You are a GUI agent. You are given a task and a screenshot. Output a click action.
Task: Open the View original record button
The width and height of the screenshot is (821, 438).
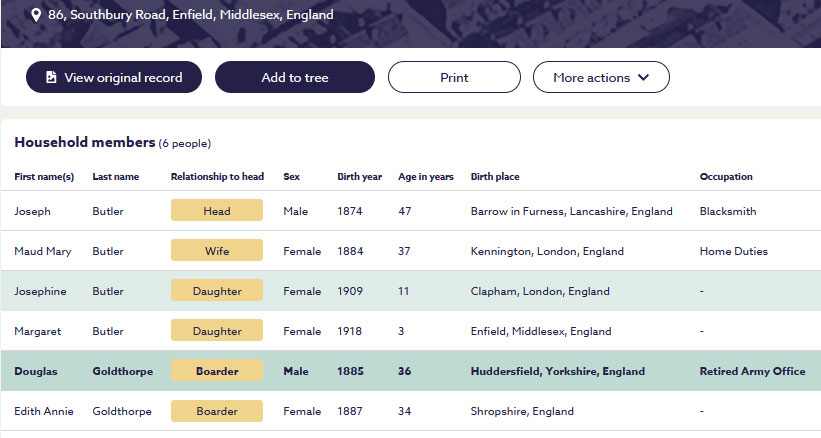point(114,77)
